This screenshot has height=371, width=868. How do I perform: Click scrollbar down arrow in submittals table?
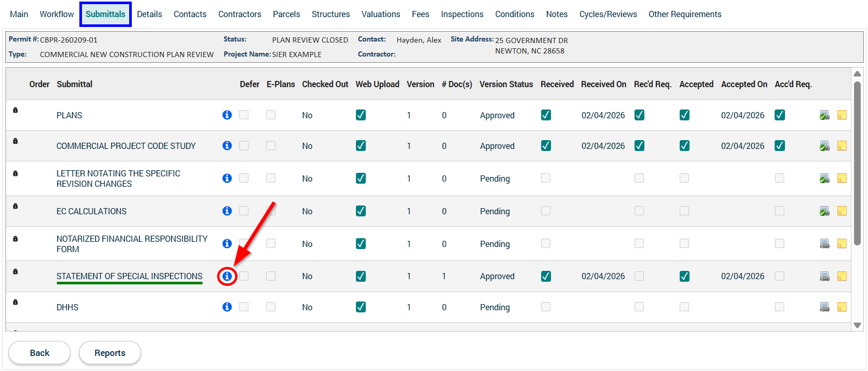[x=857, y=325]
